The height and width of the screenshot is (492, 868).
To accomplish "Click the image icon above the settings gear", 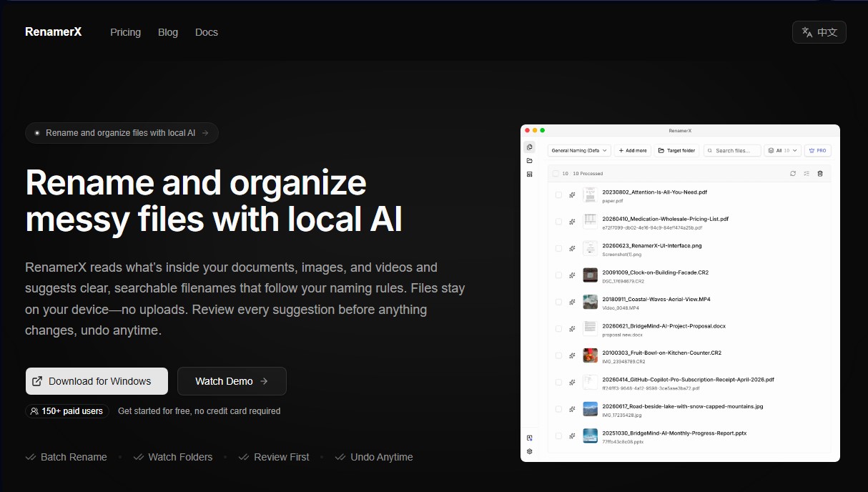I will (x=530, y=438).
